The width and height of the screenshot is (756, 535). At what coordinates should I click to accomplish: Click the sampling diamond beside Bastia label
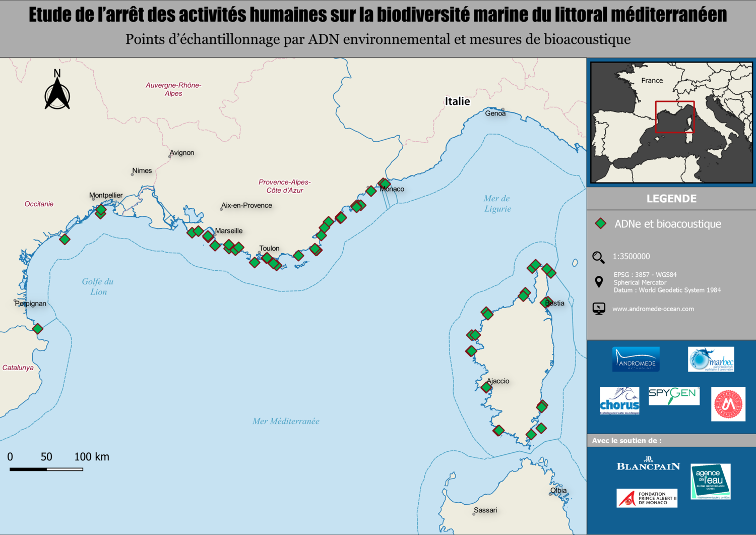pos(545,303)
